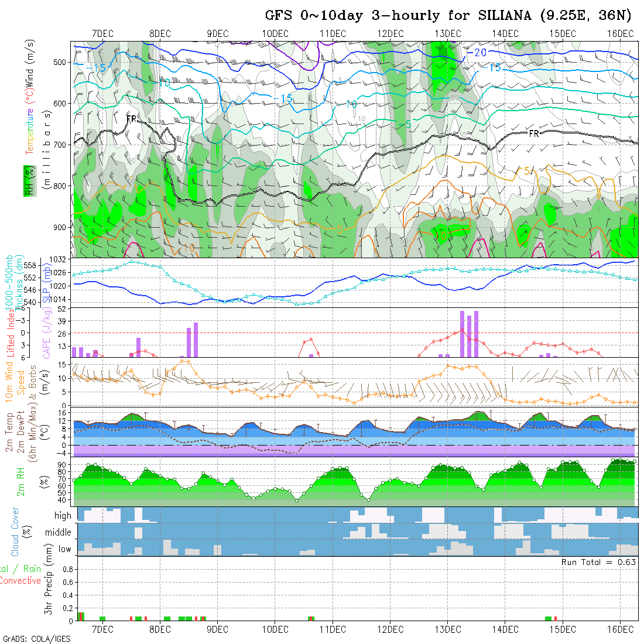Select the 10DEC label on top axis
This screenshot has height=644, width=644.
point(275,33)
